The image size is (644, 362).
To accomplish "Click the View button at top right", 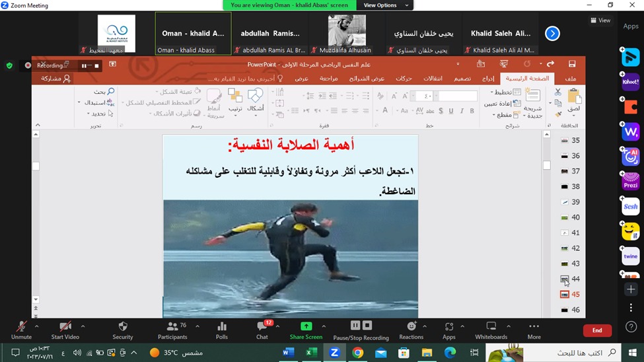I will click(x=600, y=20).
